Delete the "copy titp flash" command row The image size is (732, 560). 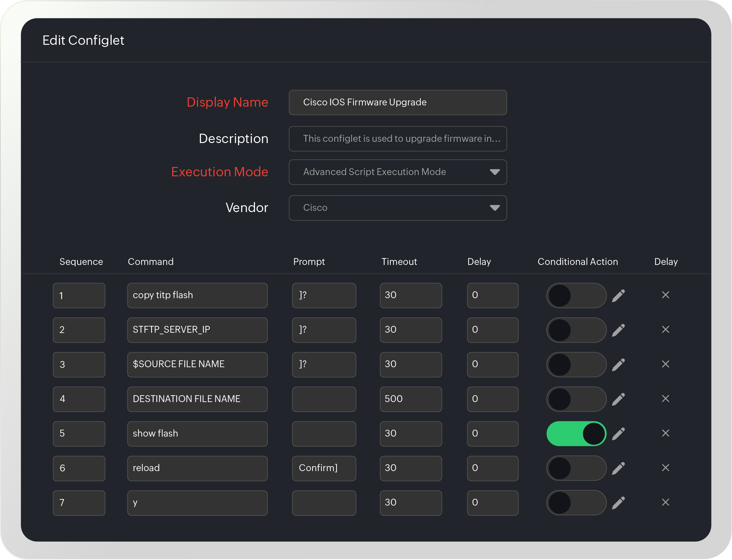[x=665, y=295]
